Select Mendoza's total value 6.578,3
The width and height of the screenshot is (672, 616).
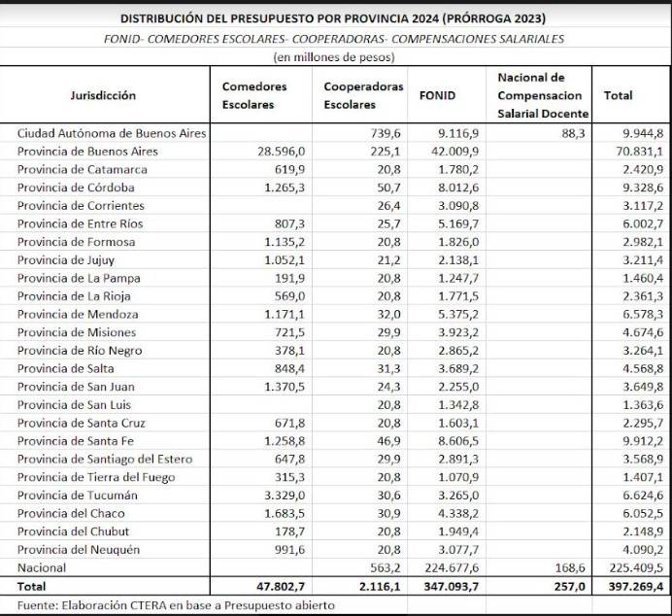[643, 315]
